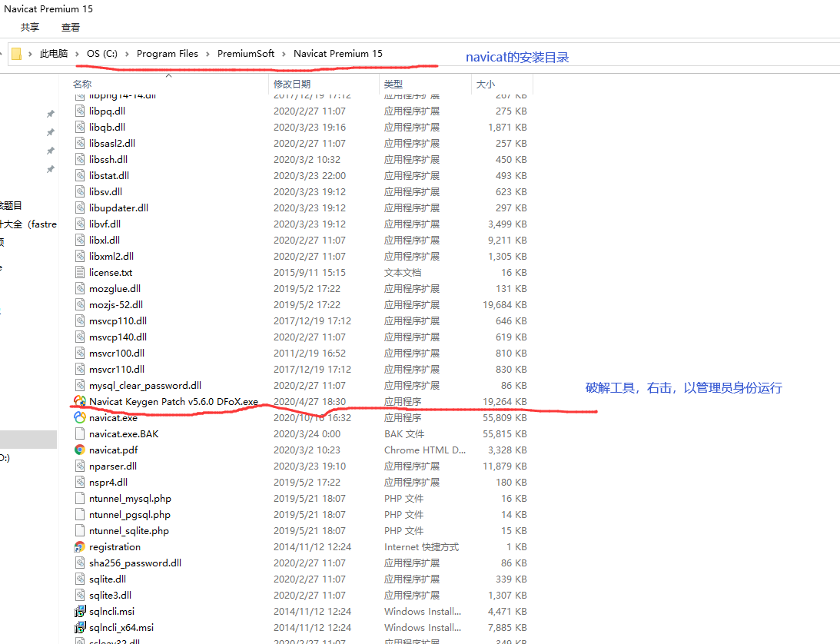Click 此电脑 in the address breadcrumb

click(x=54, y=54)
